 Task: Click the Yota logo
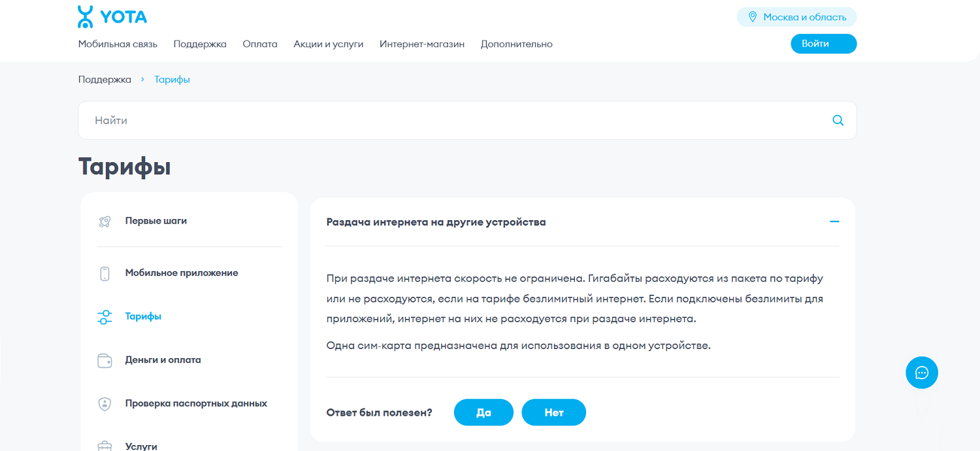(x=112, y=16)
